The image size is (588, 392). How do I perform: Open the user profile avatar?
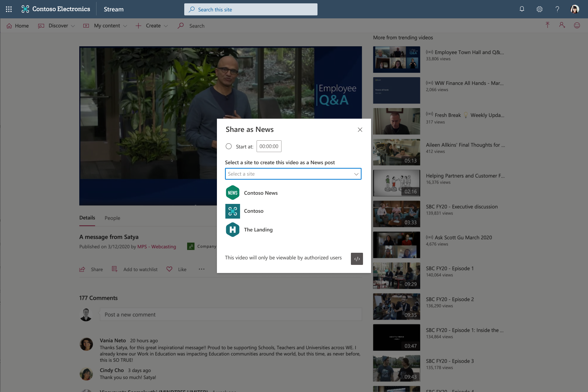pos(575,9)
